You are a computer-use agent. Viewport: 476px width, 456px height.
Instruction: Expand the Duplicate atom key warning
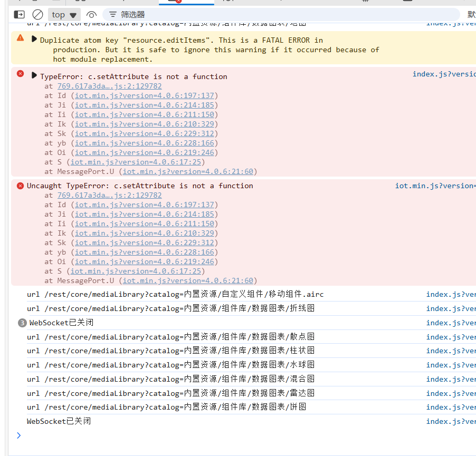pos(34,39)
